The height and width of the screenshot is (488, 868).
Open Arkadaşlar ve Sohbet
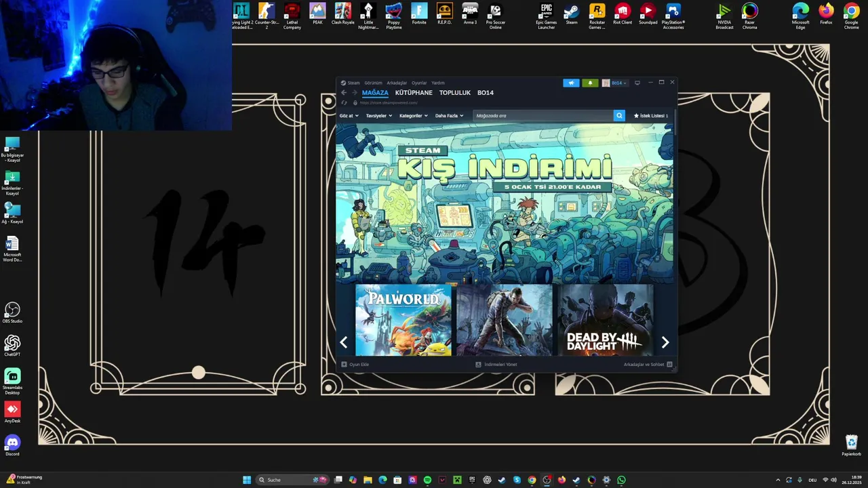click(648, 365)
